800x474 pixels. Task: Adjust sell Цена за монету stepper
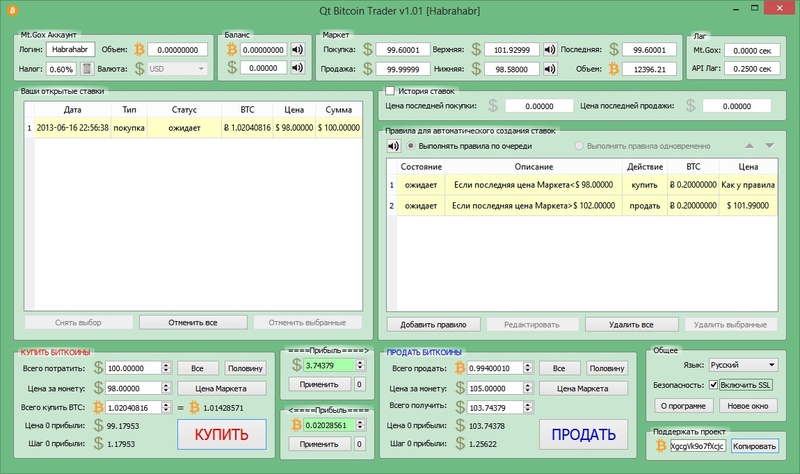coord(528,388)
